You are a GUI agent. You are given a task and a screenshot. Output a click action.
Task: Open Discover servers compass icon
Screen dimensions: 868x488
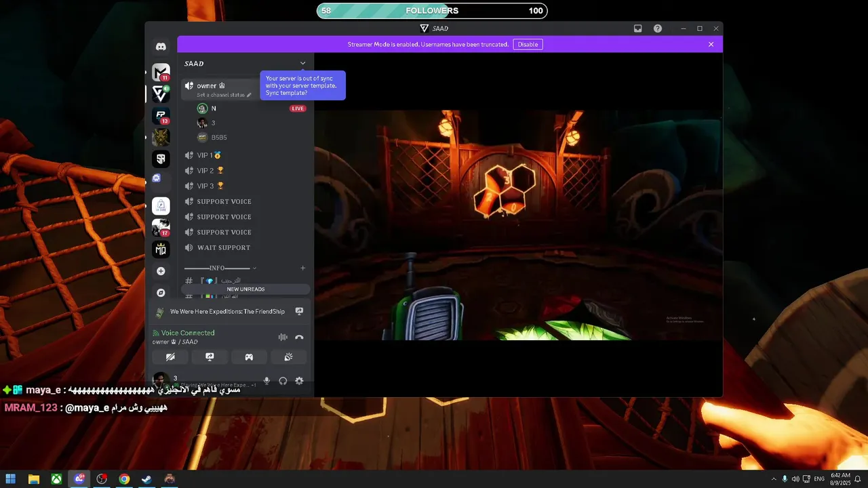161,293
